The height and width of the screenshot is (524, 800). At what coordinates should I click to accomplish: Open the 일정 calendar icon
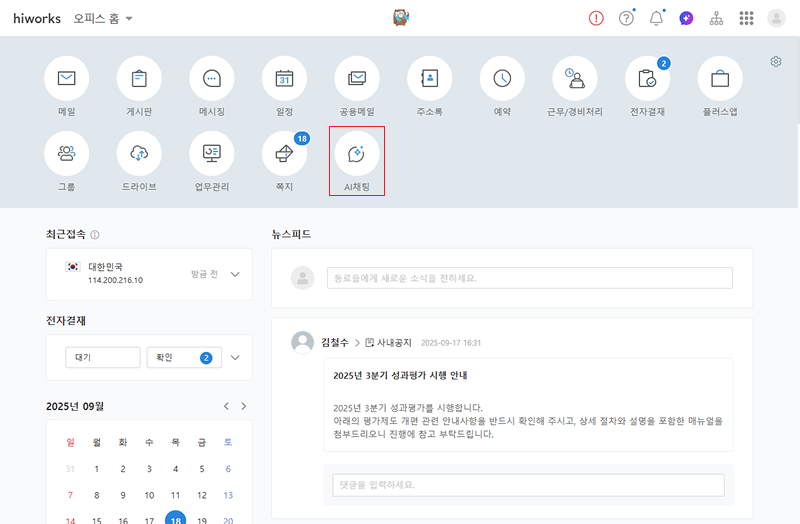(284, 78)
